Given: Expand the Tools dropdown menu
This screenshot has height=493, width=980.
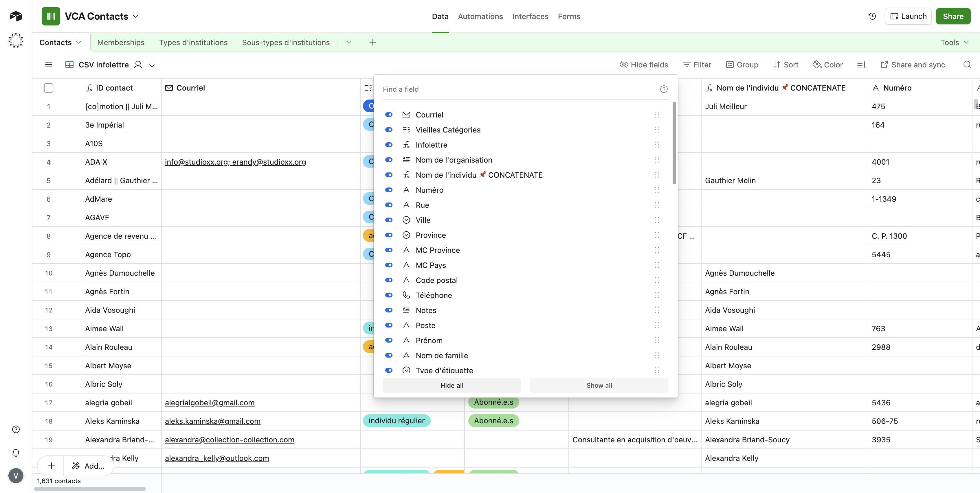Looking at the screenshot, I should [x=954, y=42].
